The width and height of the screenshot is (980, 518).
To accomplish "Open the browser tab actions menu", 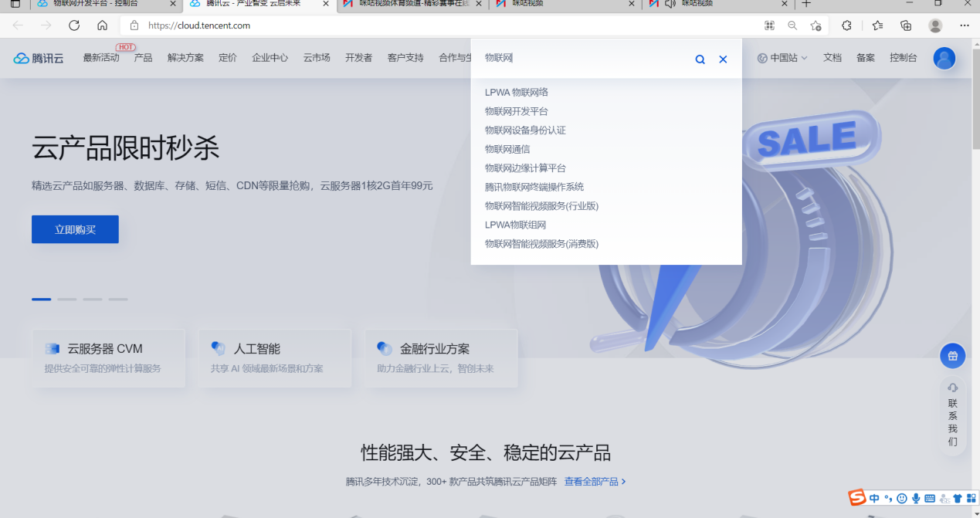I will tap(15, 4).
